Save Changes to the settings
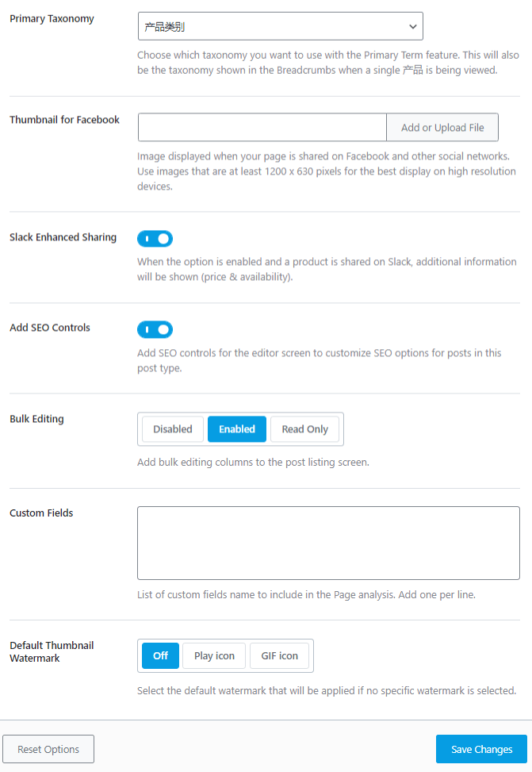The width and height of the screenshot is (532, 772). click(x=482, y=749)
